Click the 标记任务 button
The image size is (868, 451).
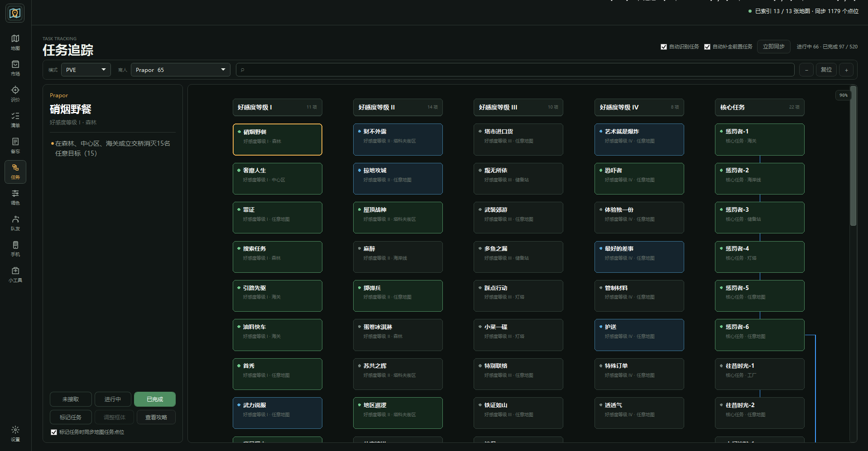71,417
